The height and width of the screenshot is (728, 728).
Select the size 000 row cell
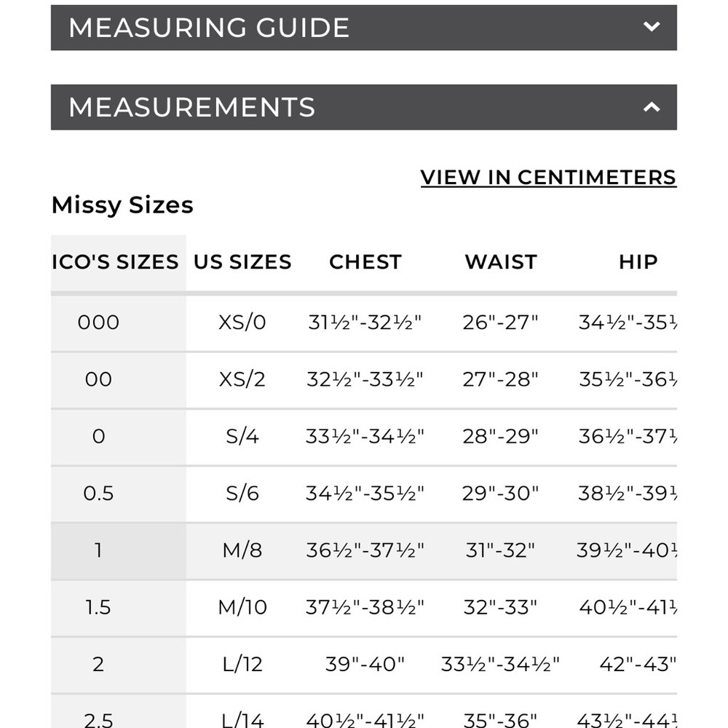tap(98, 323)
